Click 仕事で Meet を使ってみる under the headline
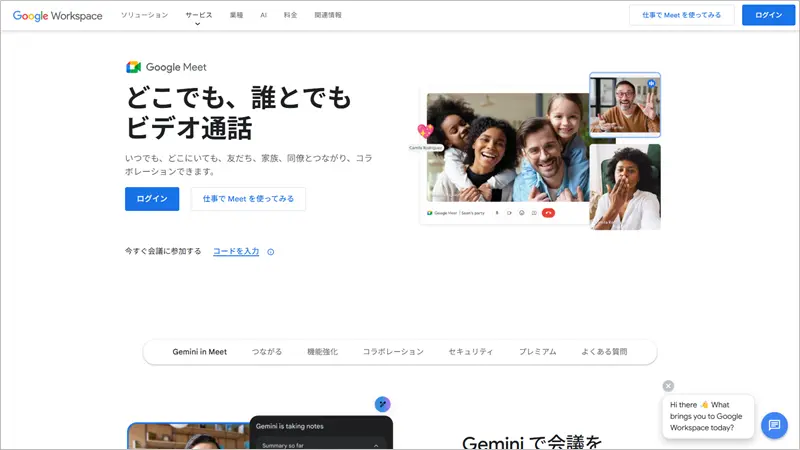The height and width of the screenshot is (450, 800). point(248,199)
